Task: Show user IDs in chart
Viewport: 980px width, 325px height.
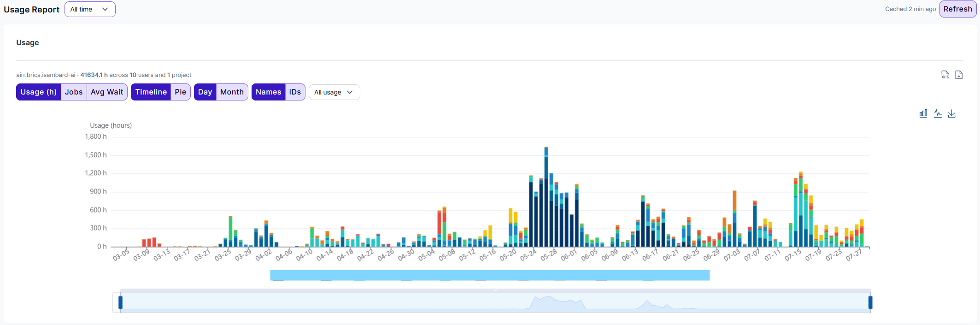Action: pos(295,92)
